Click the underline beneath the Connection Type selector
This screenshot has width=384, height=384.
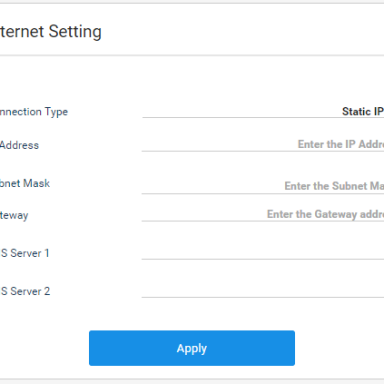click(263, 117)
